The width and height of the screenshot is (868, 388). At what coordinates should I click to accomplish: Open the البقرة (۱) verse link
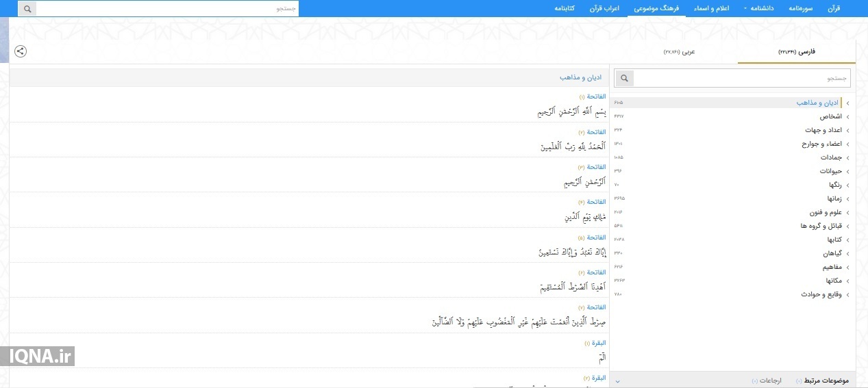click(x=594, y=343)
